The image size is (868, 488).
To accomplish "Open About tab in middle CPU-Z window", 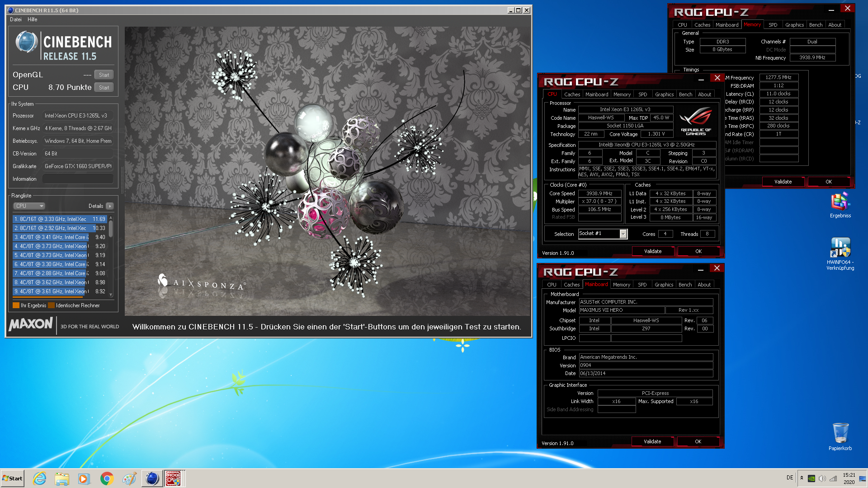I will click(704, 94).
